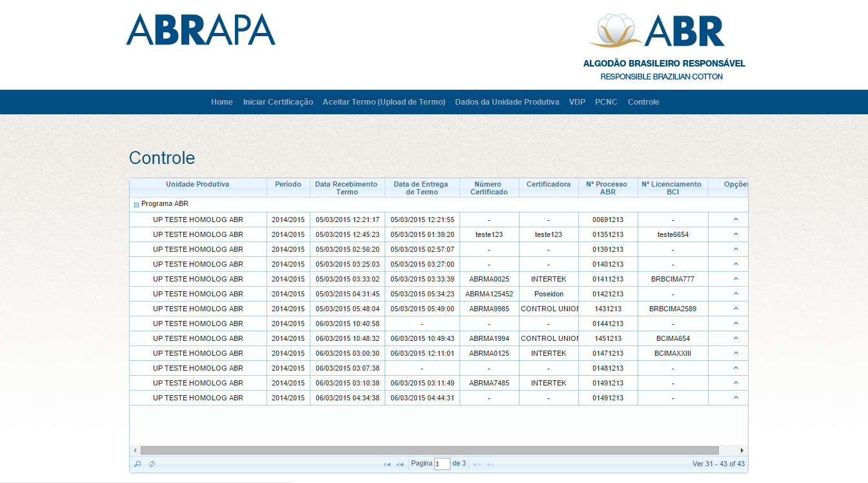
Task: Sort by Nº Processo ABR header
Action: pyautogui.click(x=608, y=188)
